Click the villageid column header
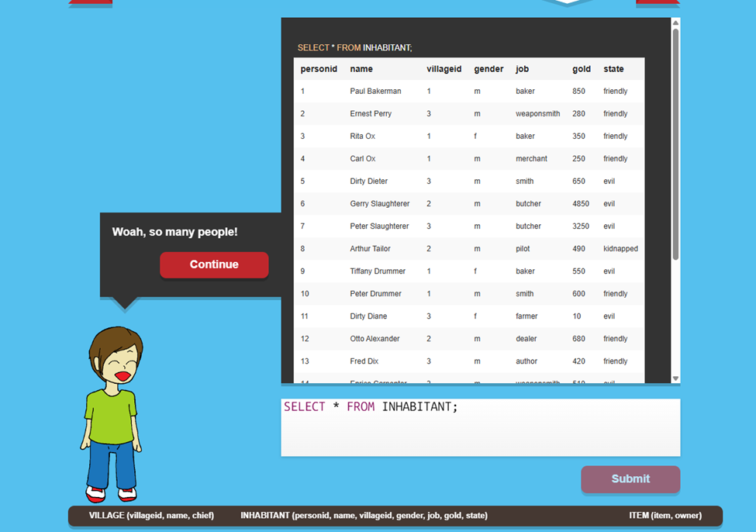 444,69
